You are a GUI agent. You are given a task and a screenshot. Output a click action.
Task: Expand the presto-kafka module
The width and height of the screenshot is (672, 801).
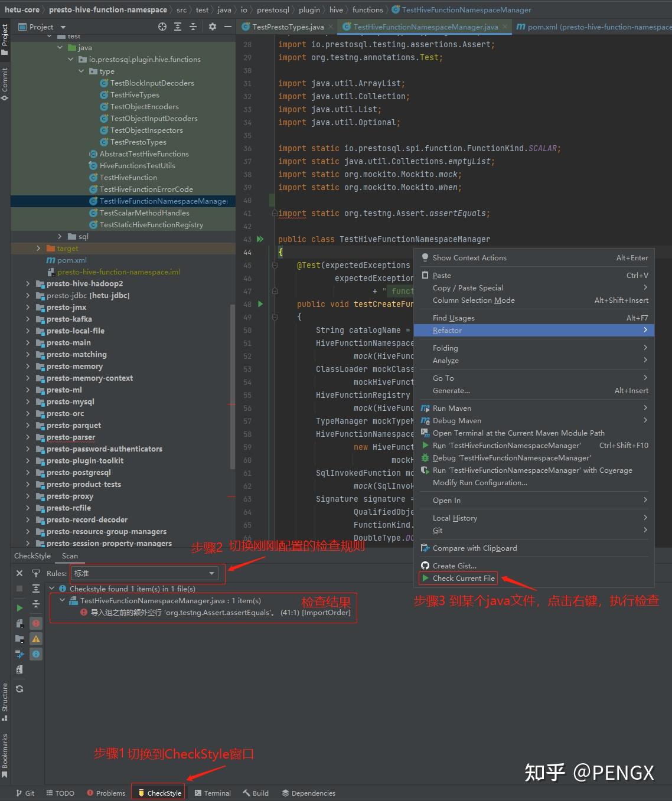(x=28, y=319)
